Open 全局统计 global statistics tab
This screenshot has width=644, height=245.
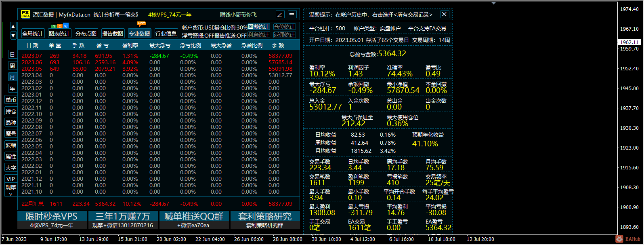tap(33, 34)
